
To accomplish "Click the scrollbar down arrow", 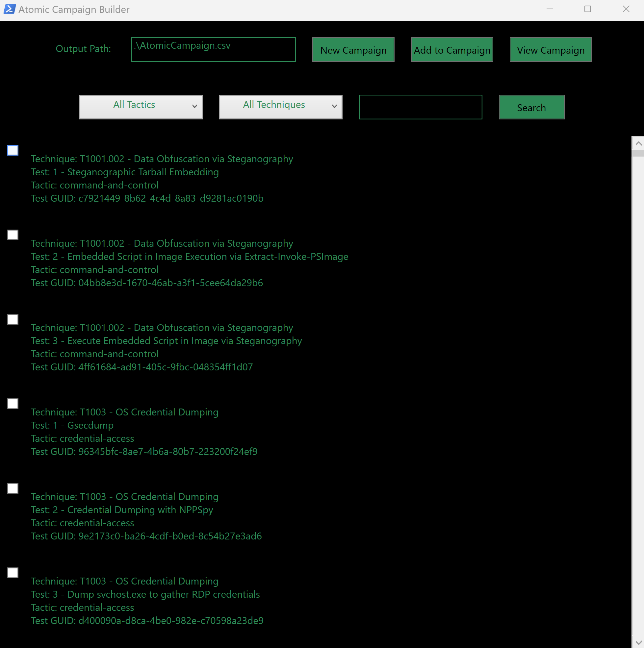I will (x=638, y=642).
